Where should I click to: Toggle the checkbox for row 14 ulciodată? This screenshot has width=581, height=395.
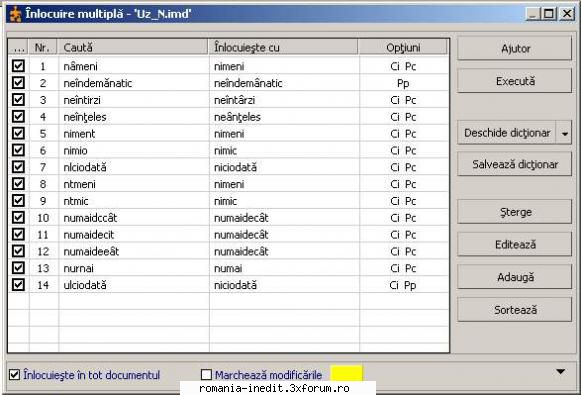tap(18, 285)
